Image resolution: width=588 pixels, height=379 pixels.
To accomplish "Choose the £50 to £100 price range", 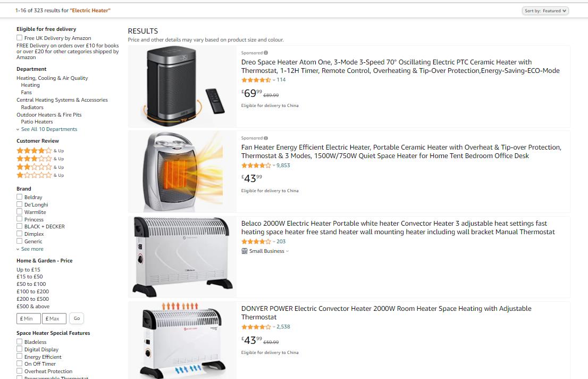I will [x=31, y=284].
